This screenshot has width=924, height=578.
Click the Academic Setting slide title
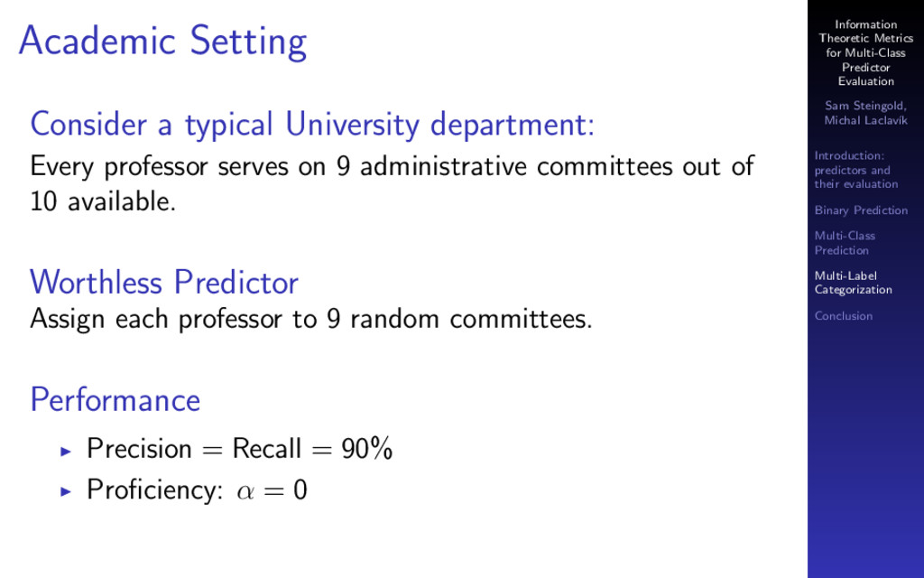pos(162,42)
